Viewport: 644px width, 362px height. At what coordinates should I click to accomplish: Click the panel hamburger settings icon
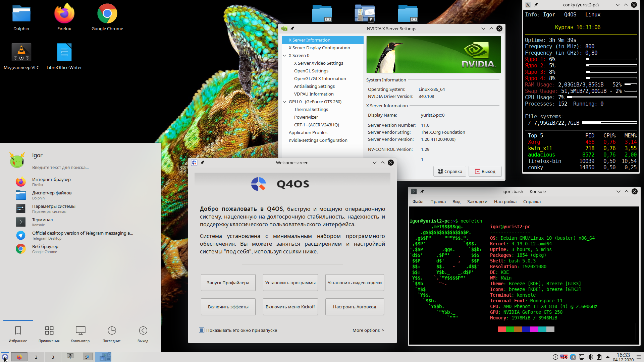(639, 357)
